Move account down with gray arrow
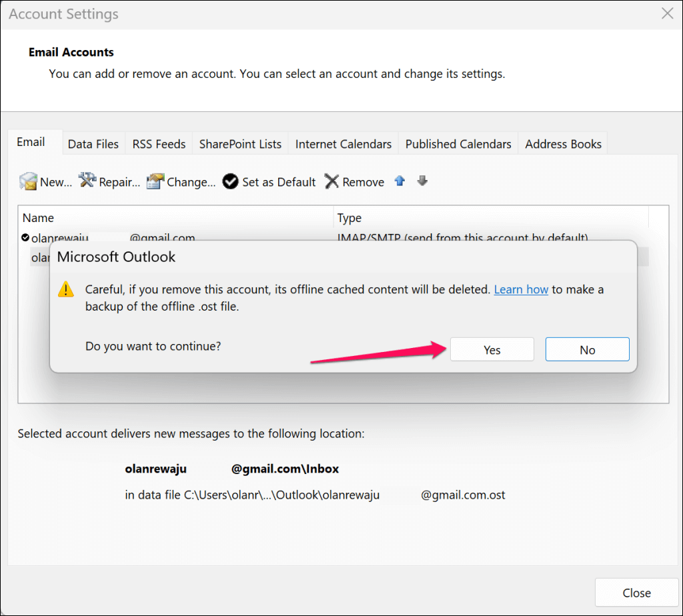This screenshot has height=616, width=683. point(422,181)
